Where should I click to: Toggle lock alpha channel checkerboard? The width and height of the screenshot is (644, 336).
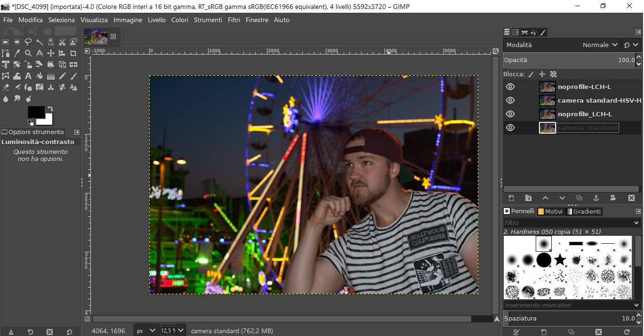[553, 74]
